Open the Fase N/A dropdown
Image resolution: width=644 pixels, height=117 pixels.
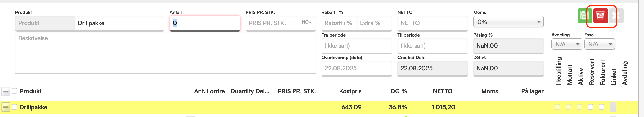600,44
